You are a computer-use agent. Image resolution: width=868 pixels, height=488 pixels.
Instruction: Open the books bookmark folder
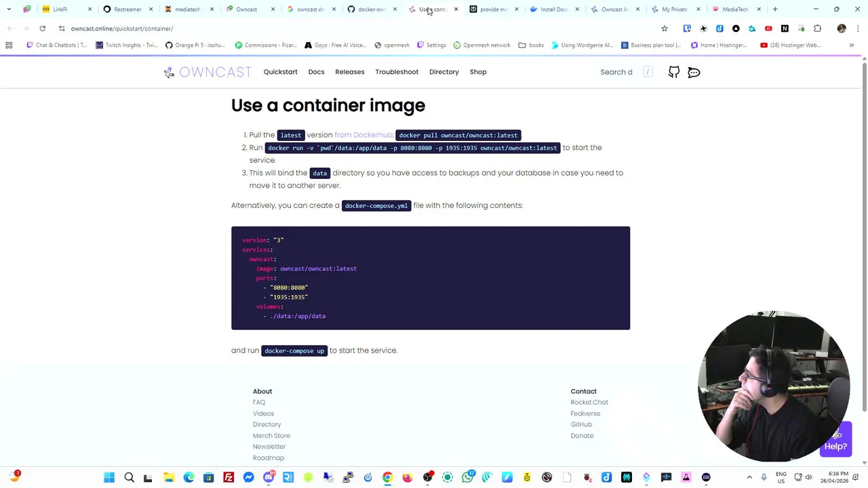[x=531, y=45]
